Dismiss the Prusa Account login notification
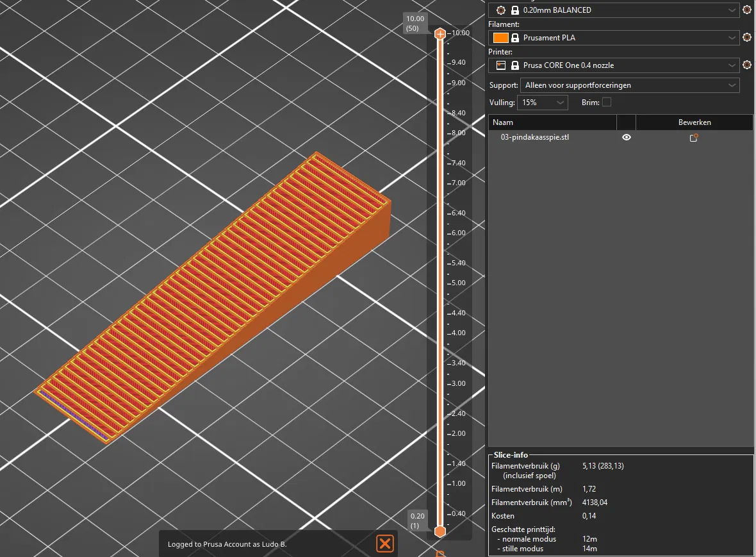 pyautogui.click(x=385, y=544)
